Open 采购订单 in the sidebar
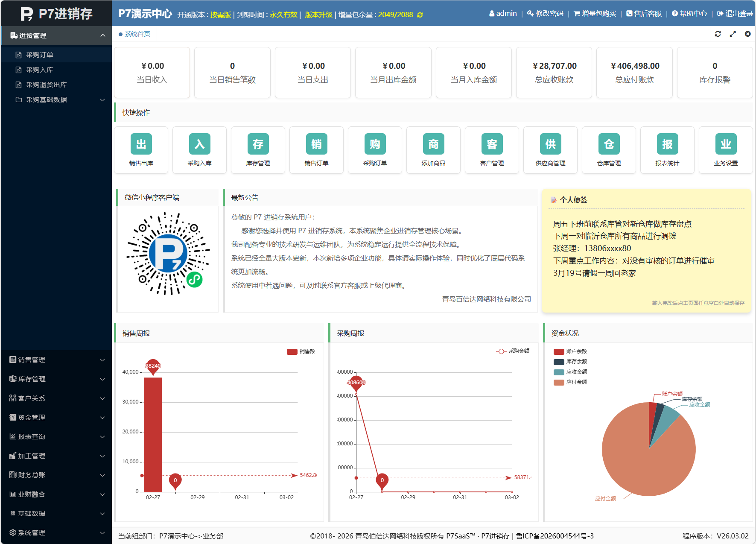756x544 pixels. (x=40, y=55)
